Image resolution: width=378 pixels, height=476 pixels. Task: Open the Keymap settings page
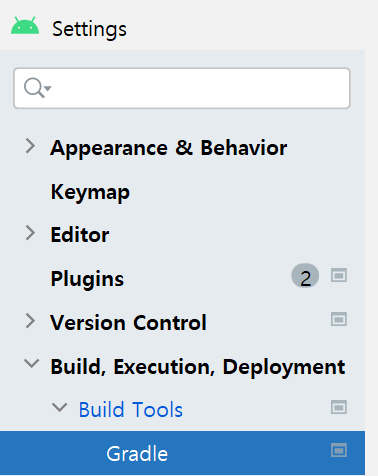[x=90, y=192]
